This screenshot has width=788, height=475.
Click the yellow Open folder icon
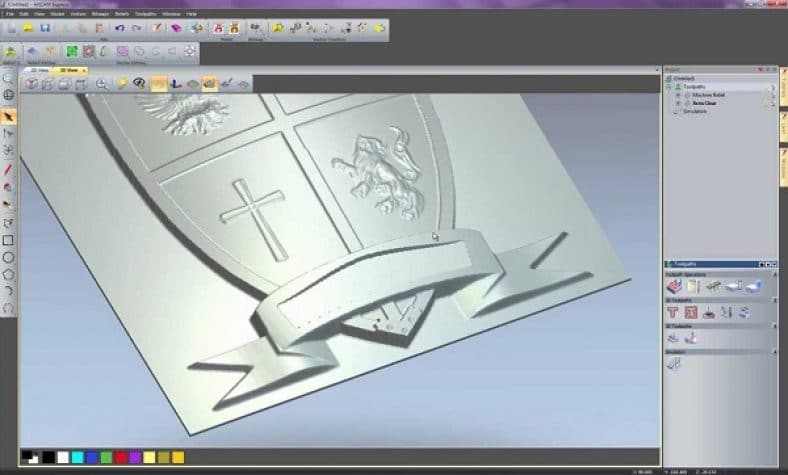click(28, 28)
